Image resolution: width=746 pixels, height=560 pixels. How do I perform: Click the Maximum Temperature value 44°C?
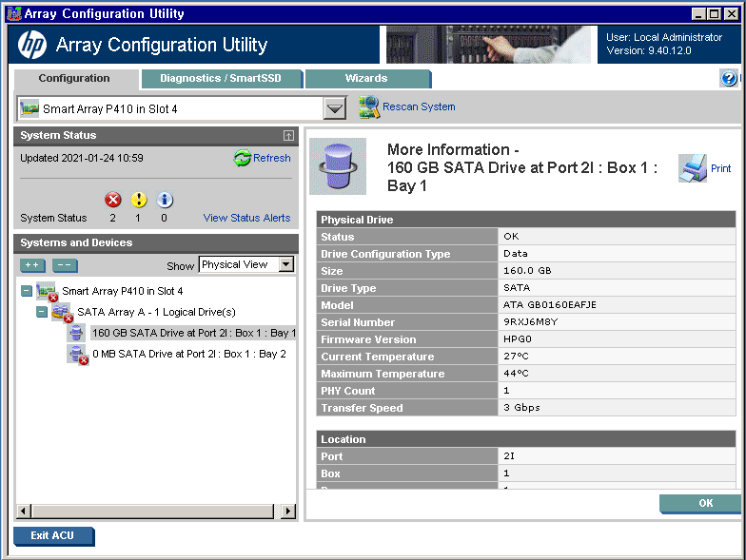pos(516,373)
